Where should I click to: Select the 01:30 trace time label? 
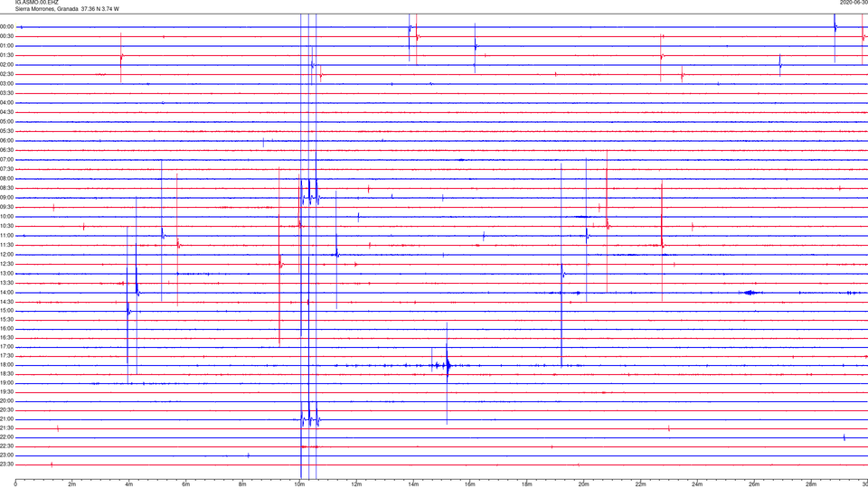point(6,55)
